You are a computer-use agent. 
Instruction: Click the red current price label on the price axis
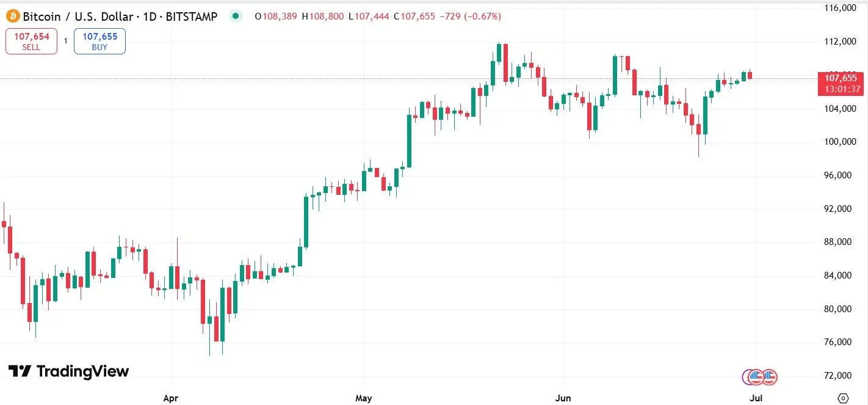(x=840, y=79)
